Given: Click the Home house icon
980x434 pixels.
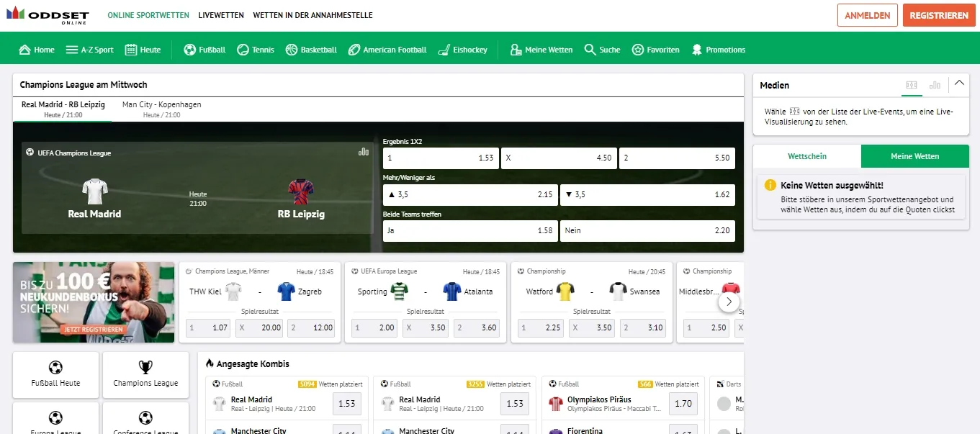Looking at the screenshot, I should coord(25,50).
